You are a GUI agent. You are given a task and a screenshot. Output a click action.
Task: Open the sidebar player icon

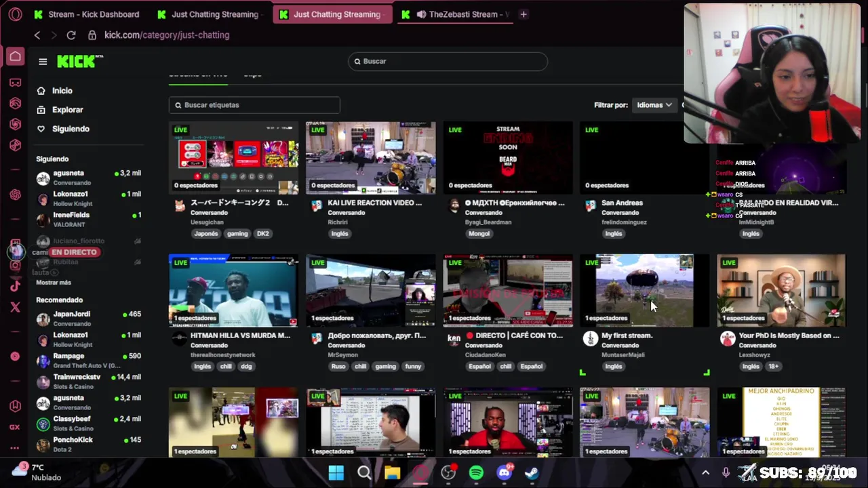[x=15, y=356]
